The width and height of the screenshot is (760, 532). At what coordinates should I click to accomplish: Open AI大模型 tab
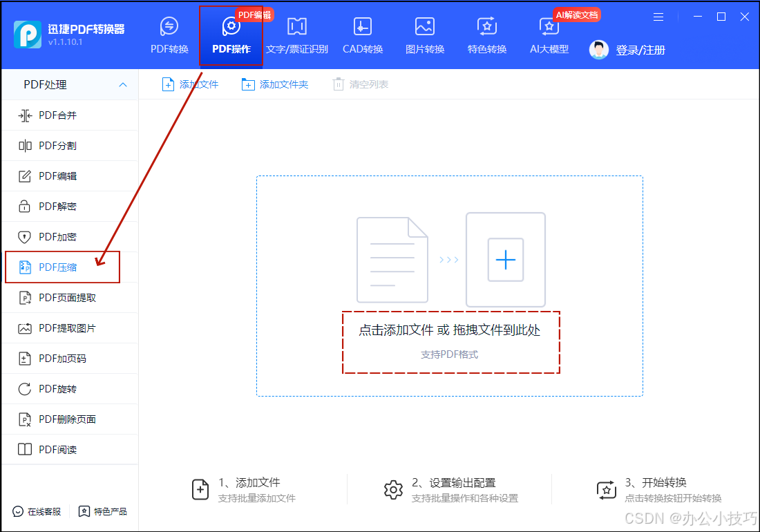point(549,36)
